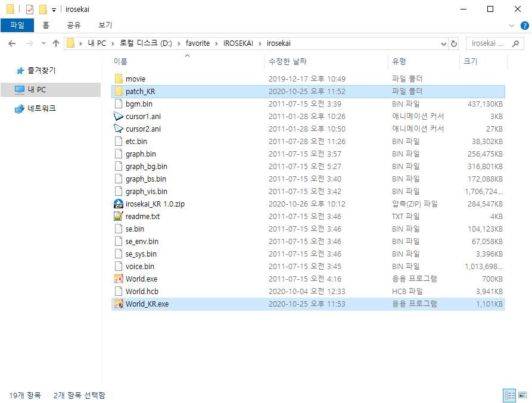532x403 pixels.
Task: Click the search magnifier icon
Action: coord(516,43)
